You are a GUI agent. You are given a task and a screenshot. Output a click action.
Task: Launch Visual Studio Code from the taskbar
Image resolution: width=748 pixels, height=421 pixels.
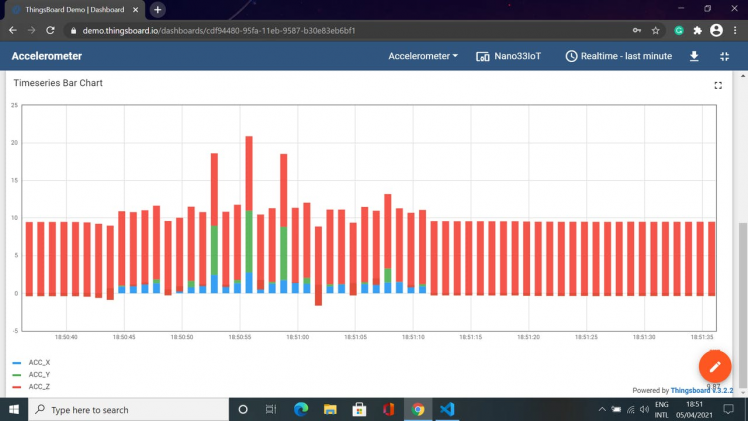click(x=447, y=409)
